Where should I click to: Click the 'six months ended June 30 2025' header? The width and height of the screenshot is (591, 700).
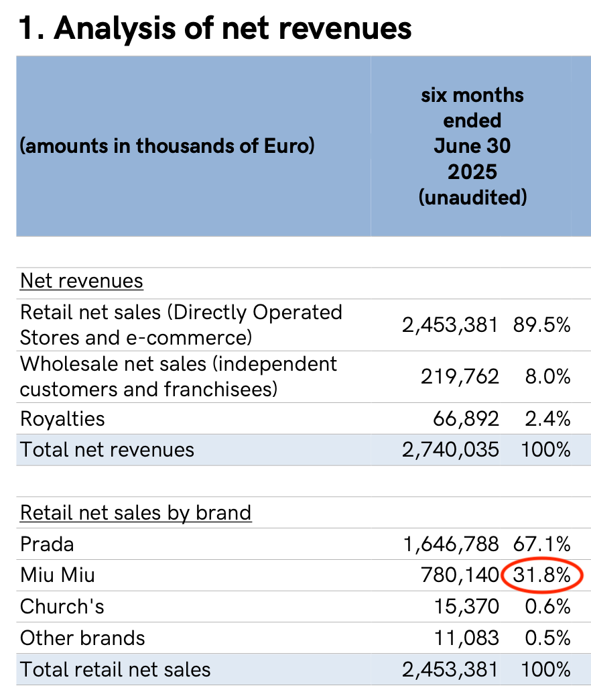tap(472, 146)
